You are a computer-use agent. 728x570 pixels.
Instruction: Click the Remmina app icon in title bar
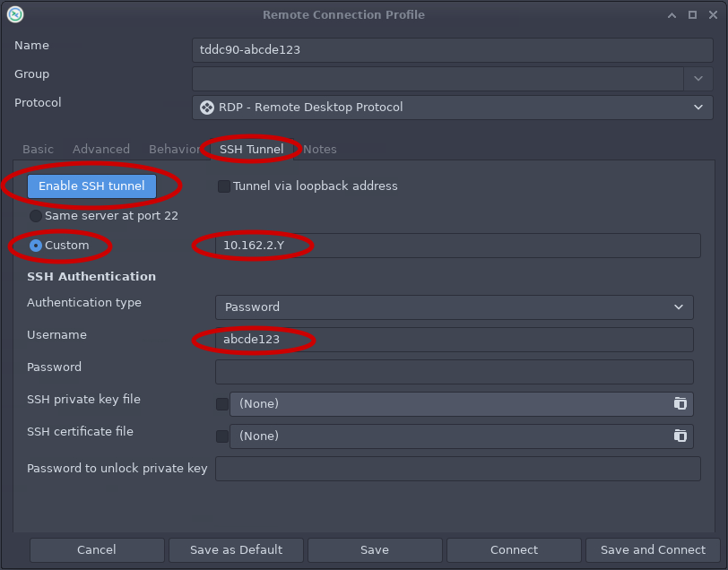click(15, 14)
